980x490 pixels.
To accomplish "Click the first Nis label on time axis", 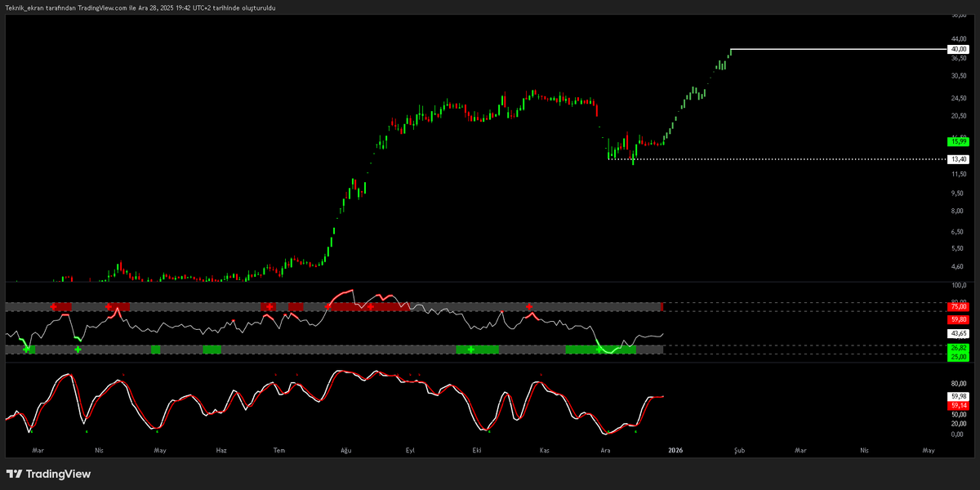I will pos(100,450).
